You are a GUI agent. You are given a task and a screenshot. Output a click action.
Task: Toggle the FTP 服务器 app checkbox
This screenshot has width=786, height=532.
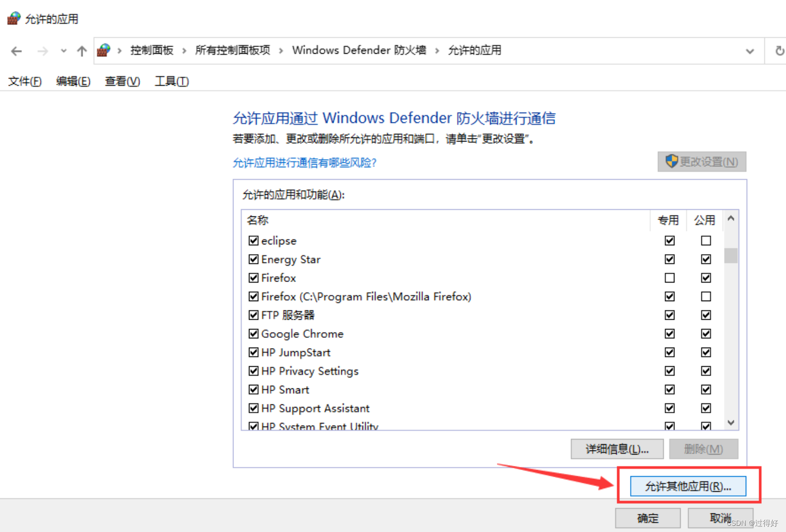coord(254,315)
